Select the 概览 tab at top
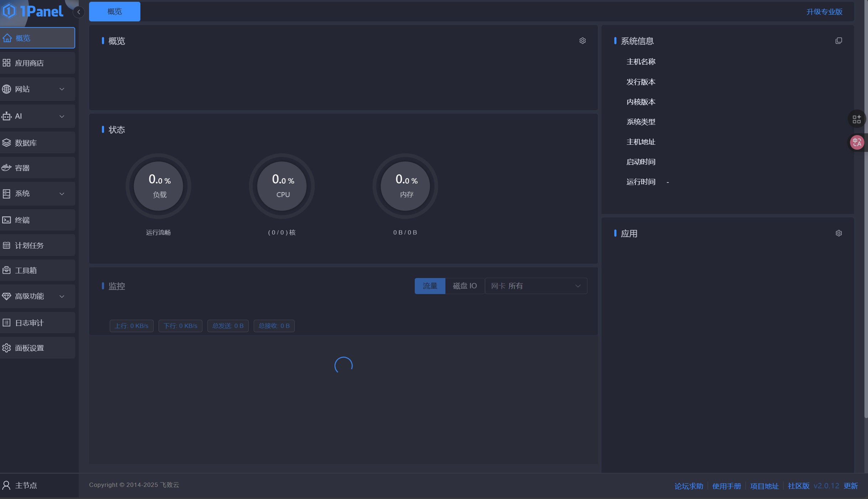The height and width of the screenshot is (499, 868). (114, 12)
